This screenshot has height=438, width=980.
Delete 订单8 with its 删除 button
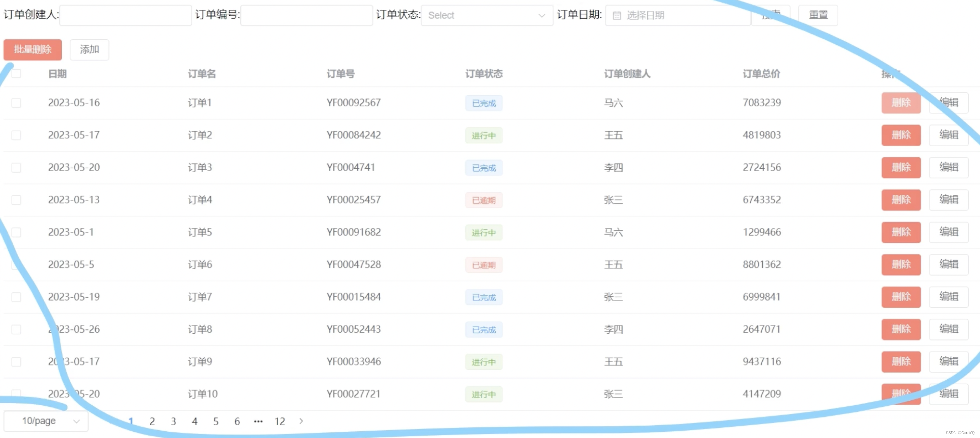901,329
